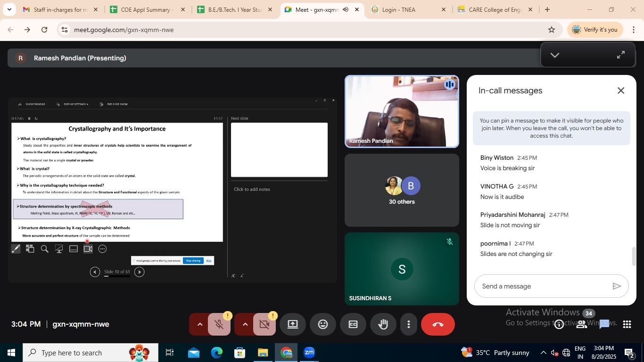Toggle the microphone mute button
The height and width of the screenshot is (362, 644).
[x=219, y=324]
